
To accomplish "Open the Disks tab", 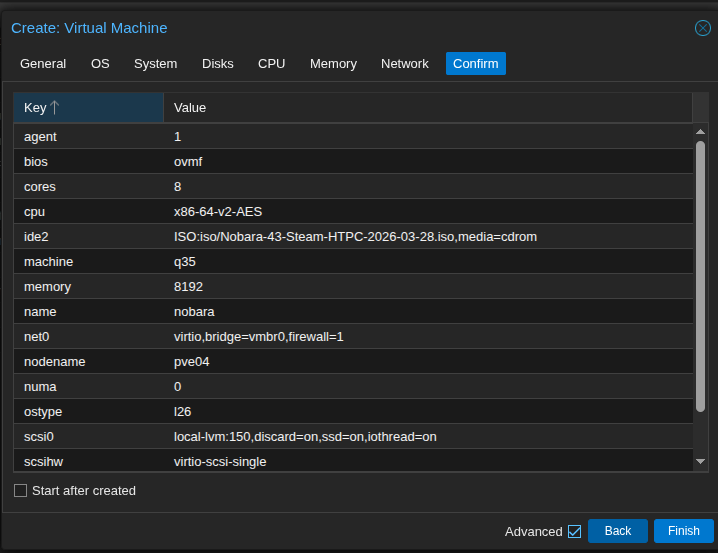I will coord(217,64).
